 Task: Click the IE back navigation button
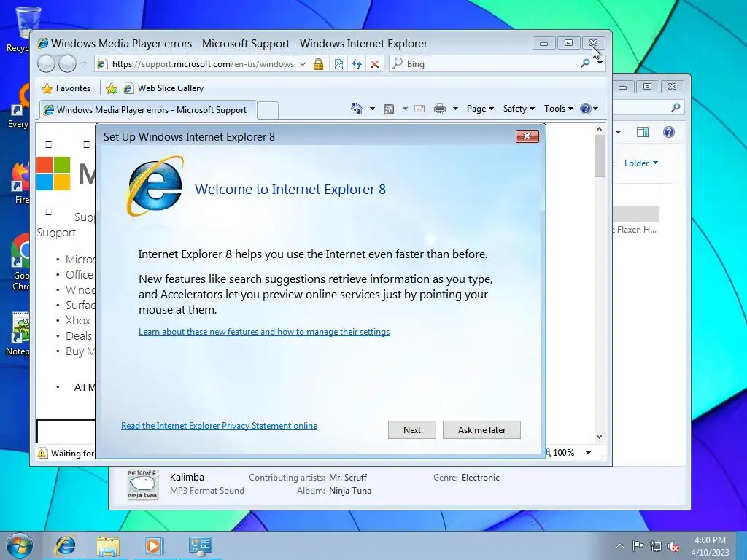tap(46, 64)
